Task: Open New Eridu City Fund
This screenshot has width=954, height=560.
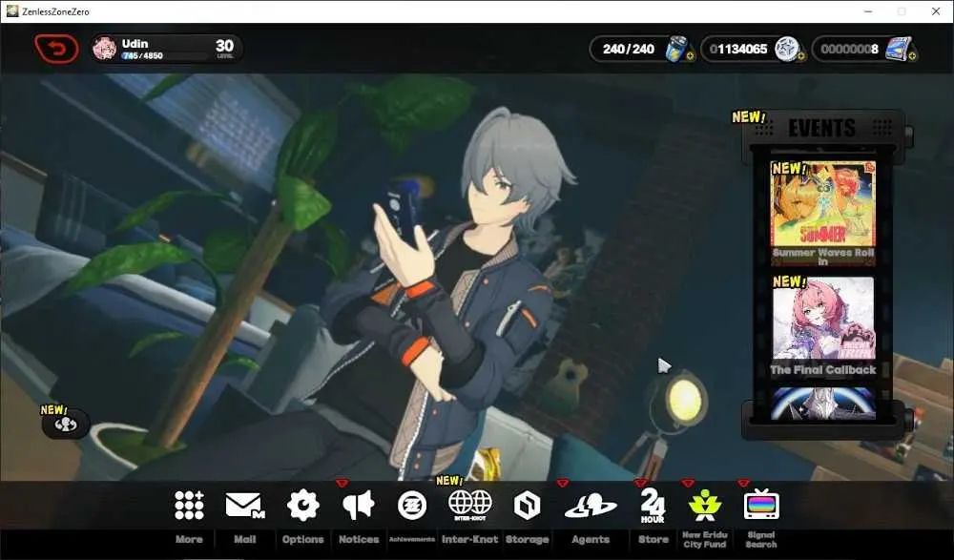Action: [705, 506]
